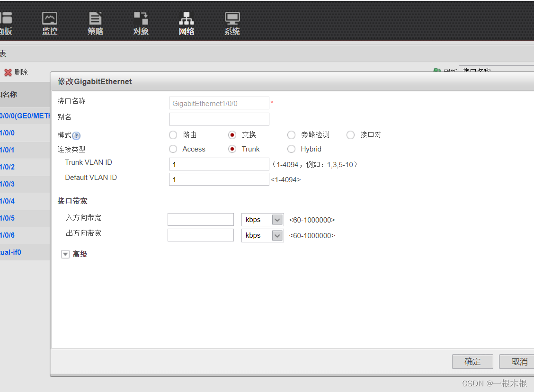Open interface 1/0/4 link in list

pyautogui.click(x=7, y=201)
